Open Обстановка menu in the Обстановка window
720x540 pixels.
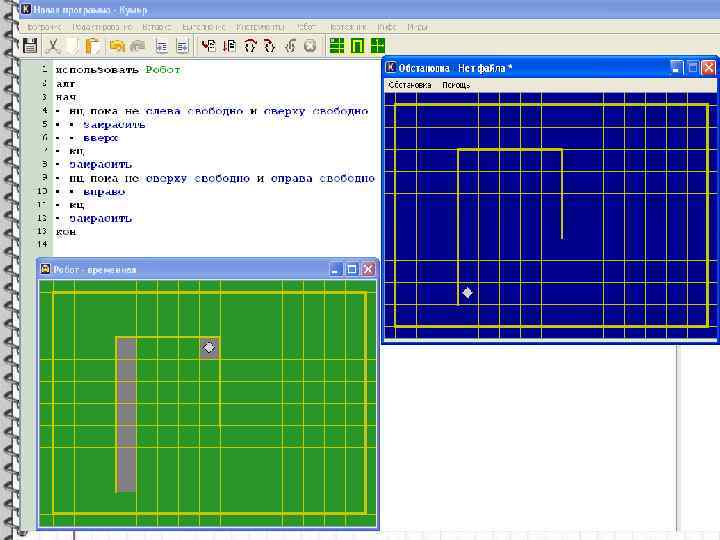tap(410, 85)
